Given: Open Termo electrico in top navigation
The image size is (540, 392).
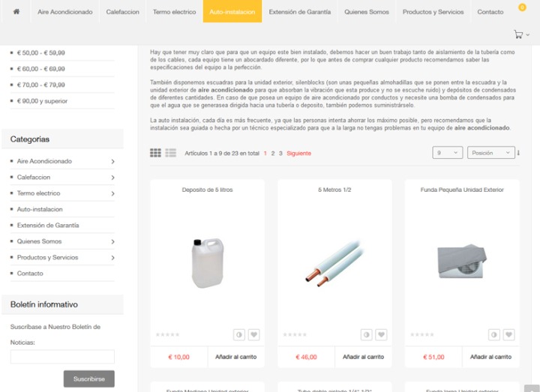Looking at the screenshot, I should (174, 12).
